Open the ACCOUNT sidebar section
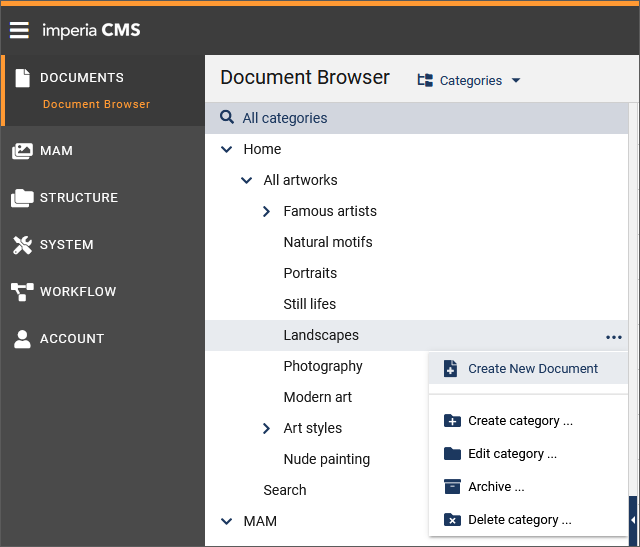Screen dimensions: 640x547 point(72,339)
